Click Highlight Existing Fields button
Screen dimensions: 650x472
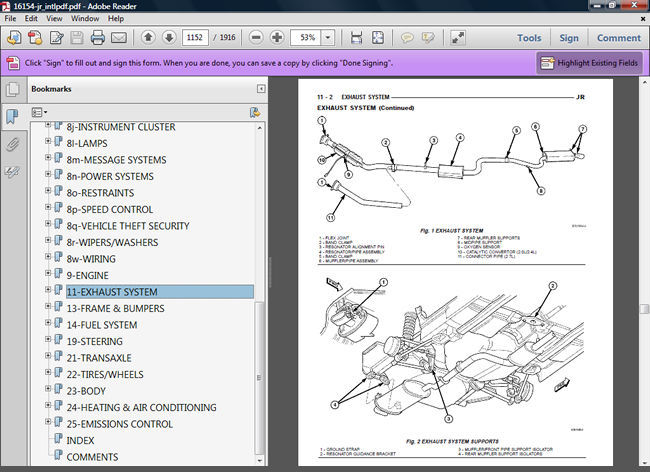coord(589,63)
